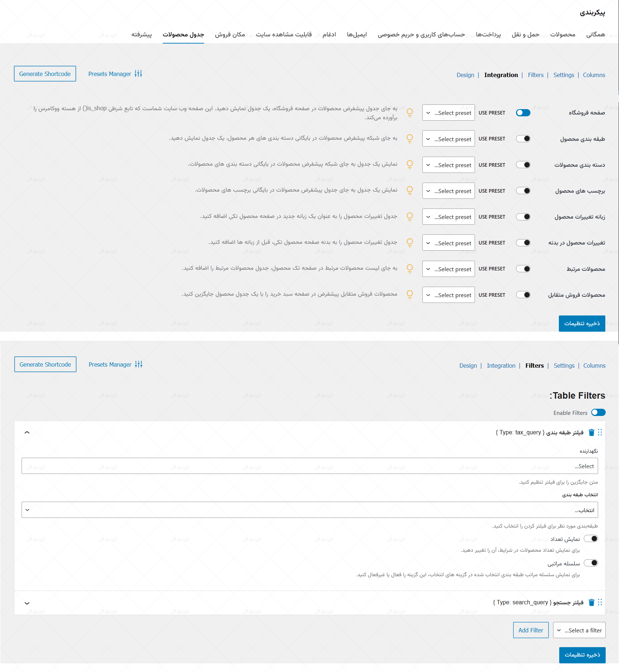Viewport: 619px width, 672px height.
Task: Click the hint lightbulb next to صفحه فروشگاه
Action: (x=410, y=112)
